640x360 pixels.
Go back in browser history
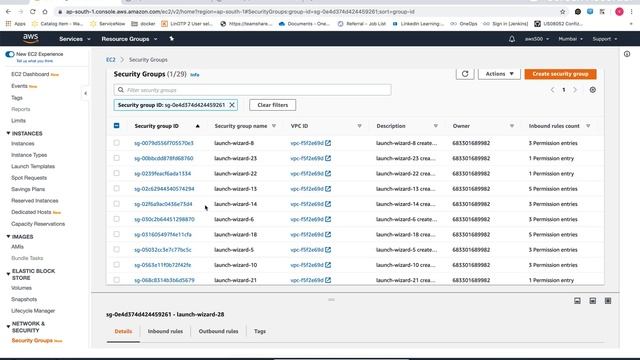coord(9,12)
